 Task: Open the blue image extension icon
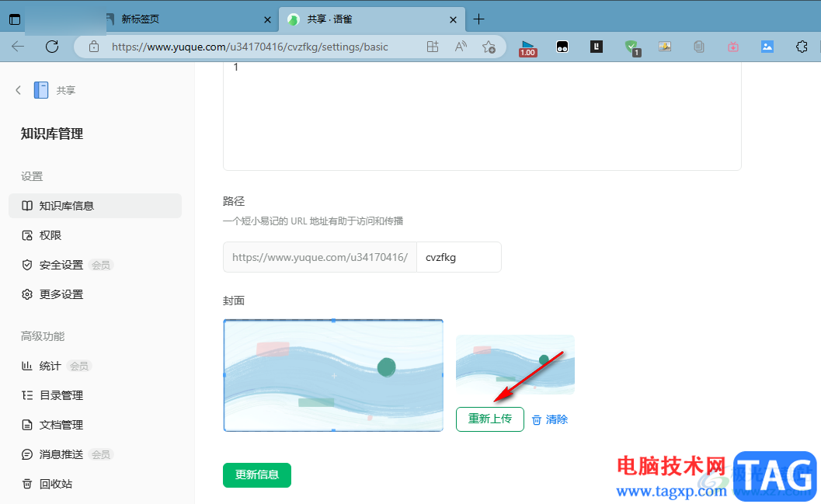tap(767, 47)
